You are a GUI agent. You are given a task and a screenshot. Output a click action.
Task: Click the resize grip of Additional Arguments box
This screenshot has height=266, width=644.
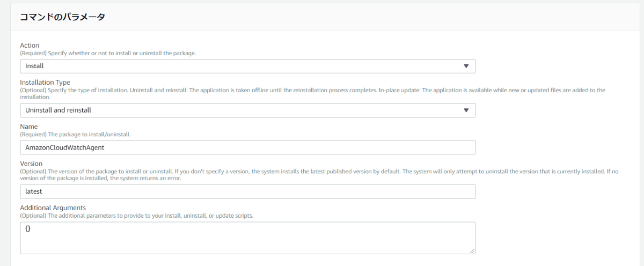(x=472, y=250)
